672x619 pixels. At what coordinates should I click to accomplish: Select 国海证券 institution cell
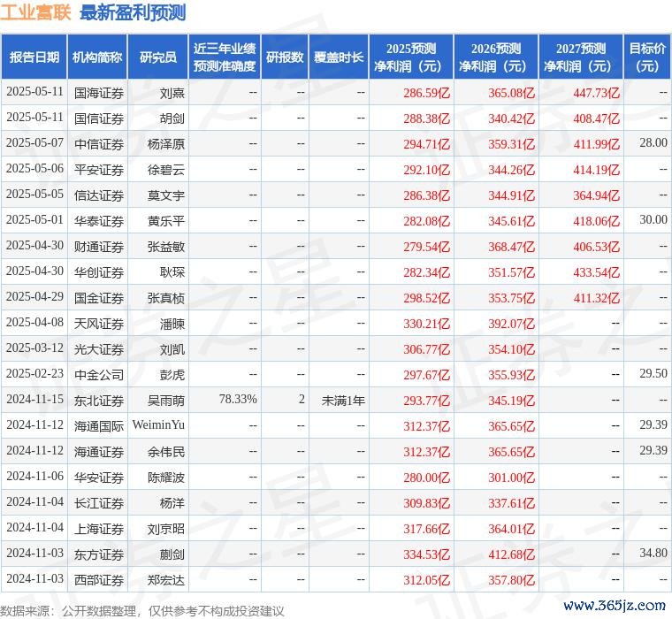(x=99, y=93)
